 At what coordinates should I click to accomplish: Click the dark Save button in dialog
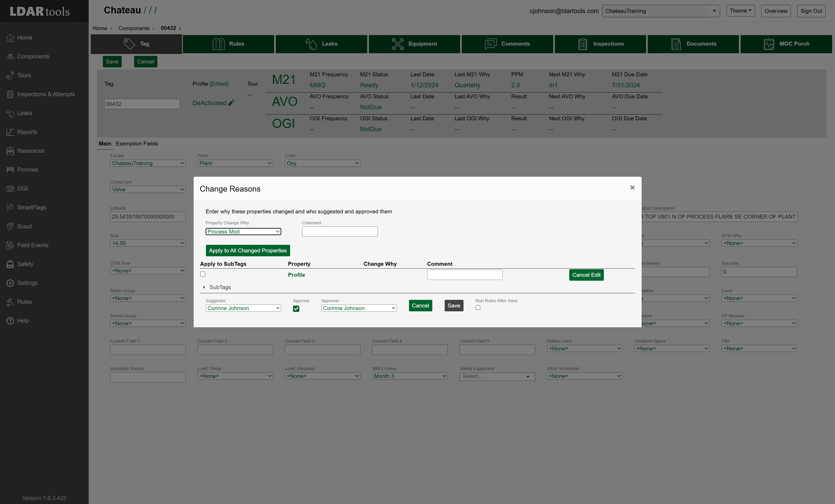point(454,306)
